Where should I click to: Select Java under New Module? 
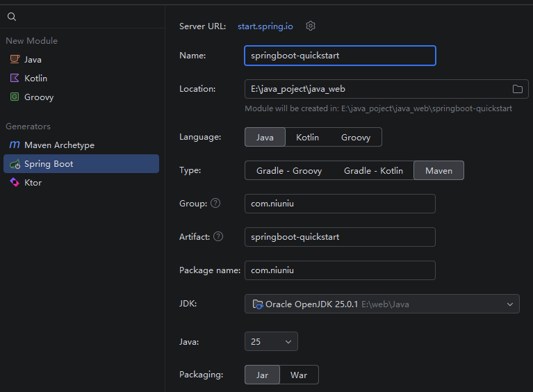[x=81, y=60]
